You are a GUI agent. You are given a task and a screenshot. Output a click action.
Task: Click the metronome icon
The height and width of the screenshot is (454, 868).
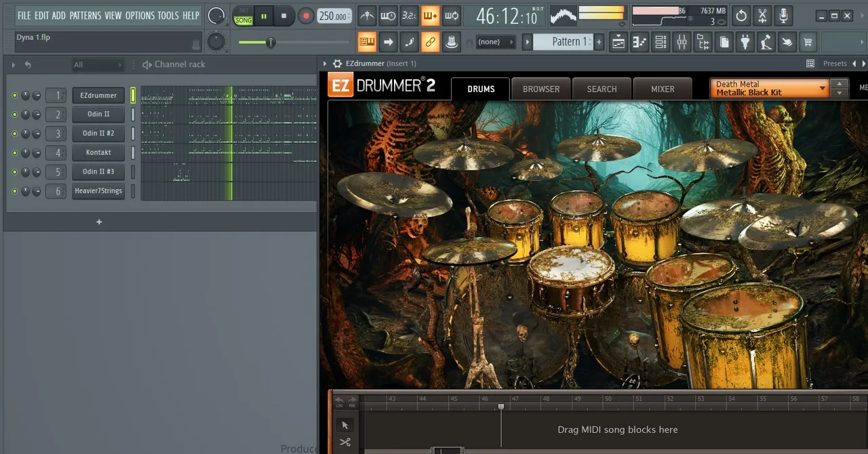click(x=367, y=15)
